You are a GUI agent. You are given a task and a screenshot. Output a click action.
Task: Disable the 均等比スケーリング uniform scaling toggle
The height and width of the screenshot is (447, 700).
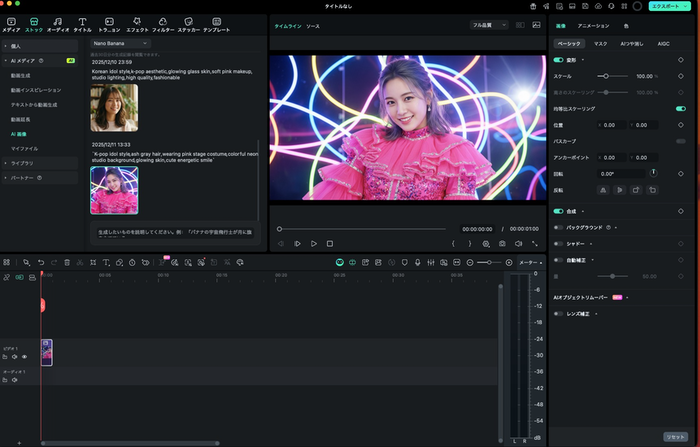(681, 108)
